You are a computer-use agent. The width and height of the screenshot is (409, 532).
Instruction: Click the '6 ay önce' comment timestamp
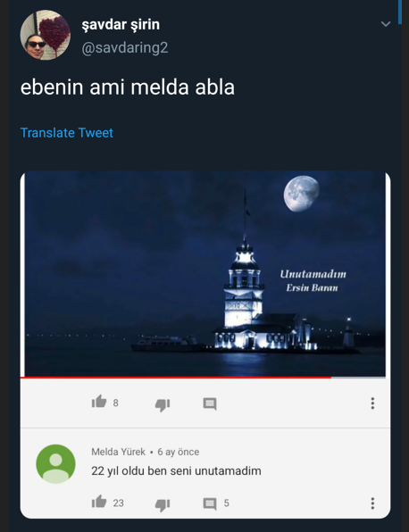[x=179, y=452]
